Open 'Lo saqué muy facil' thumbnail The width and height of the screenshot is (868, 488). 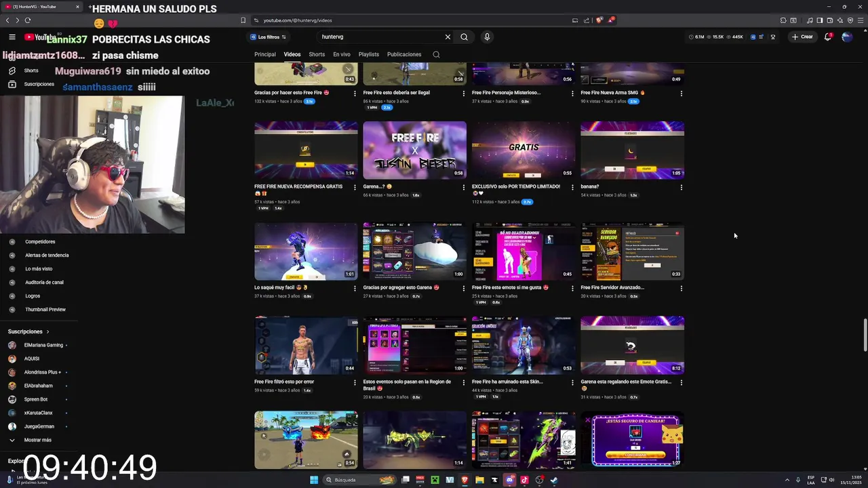[x=306, y=251]
